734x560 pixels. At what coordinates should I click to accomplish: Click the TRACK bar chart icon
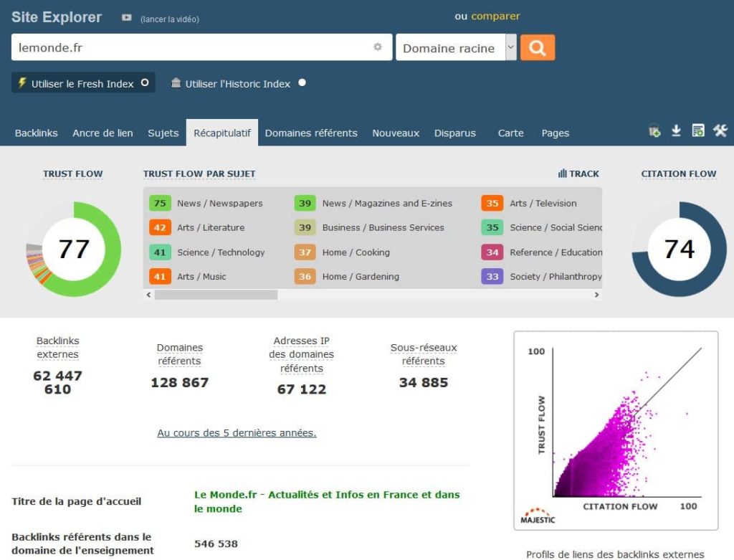(563, 174)
